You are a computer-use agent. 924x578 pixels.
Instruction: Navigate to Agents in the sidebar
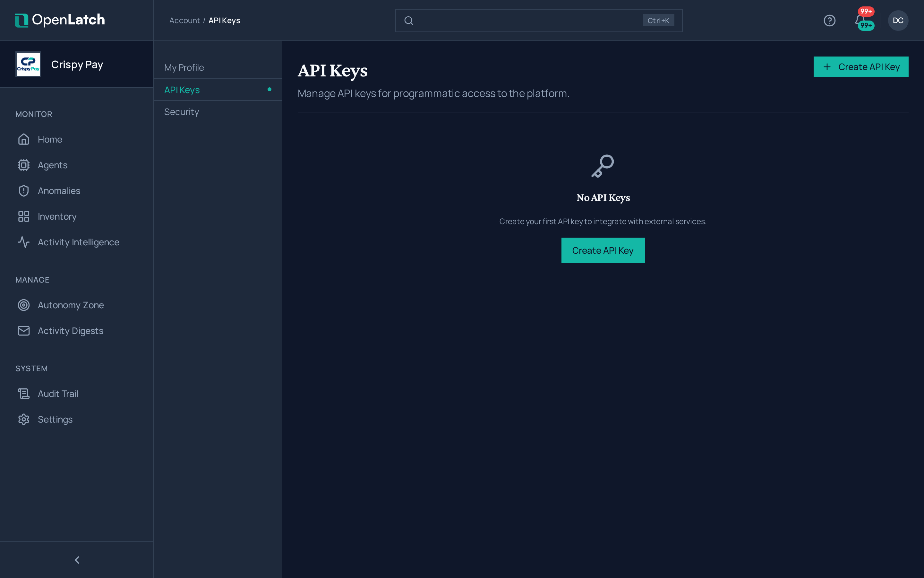tap(53, 165)
